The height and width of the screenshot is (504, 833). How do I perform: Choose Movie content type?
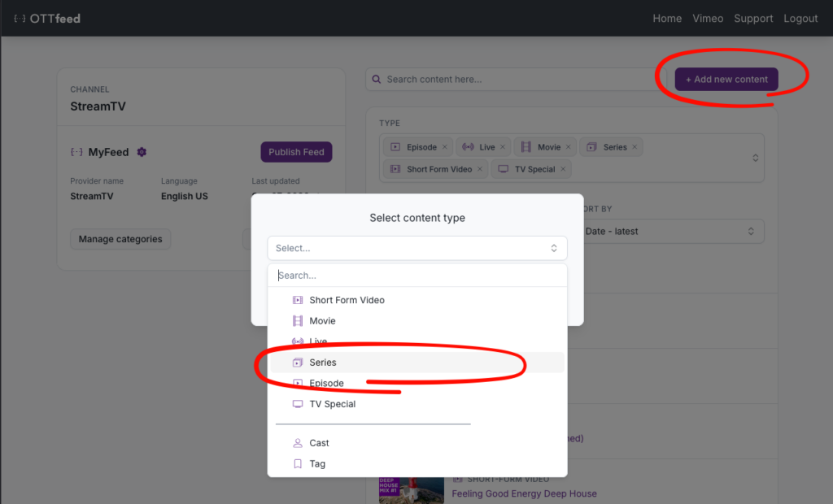tap(417, 321)
